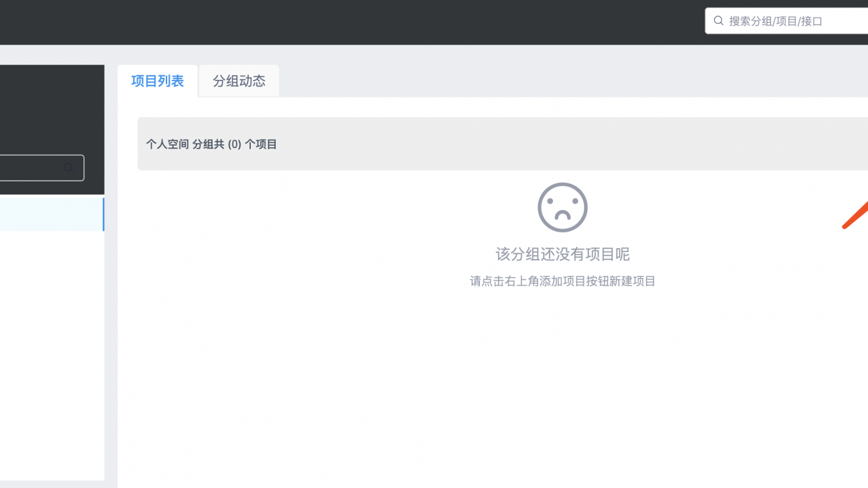Focus the sidebar group search box
Screen dimensions: 868x488
coord(29,168)
